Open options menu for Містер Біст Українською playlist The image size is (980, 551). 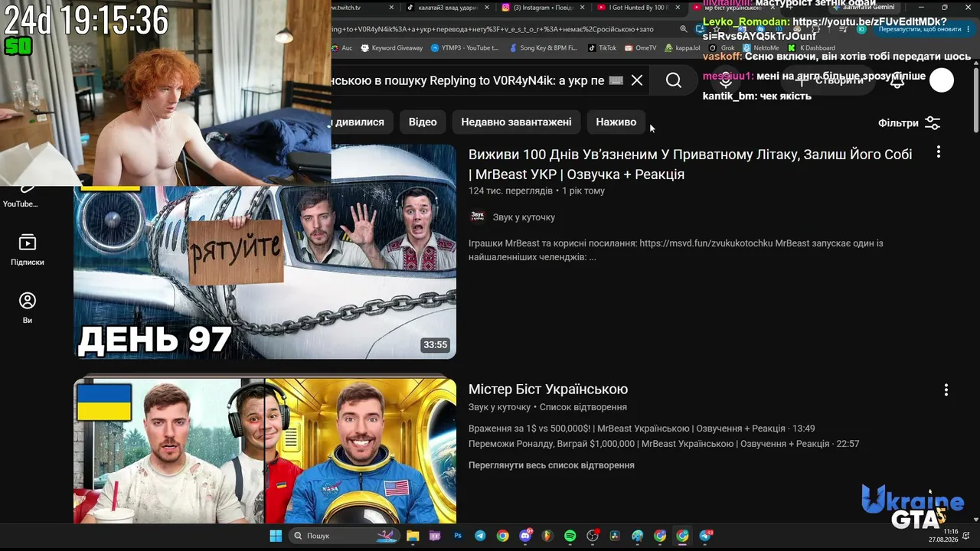pyautogui.click(x=946, y=390)
